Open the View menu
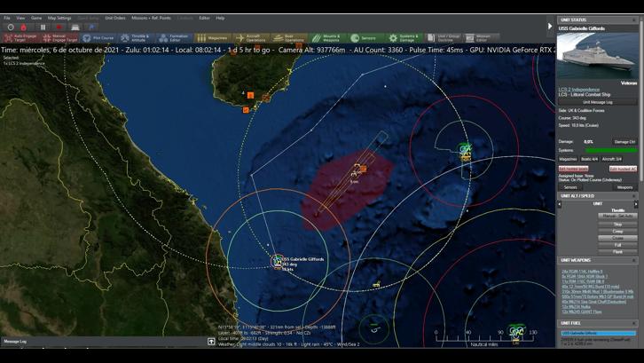Viewport: 644px width, 363px height. pyautogui.click(x=20, y=18)
